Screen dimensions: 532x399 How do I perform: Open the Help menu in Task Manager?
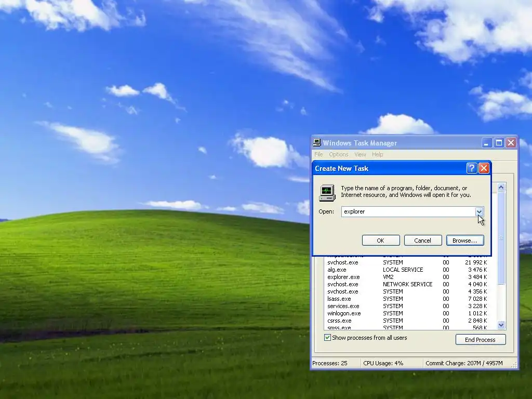[x=377, y=154]
